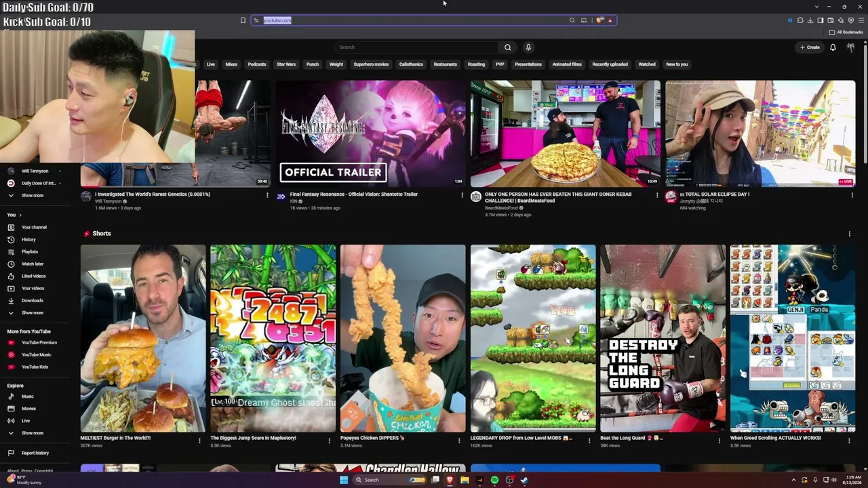868x488 pixels.
Task: Click the YouTube search magnifier button
Action: click(x=507, y=47)
